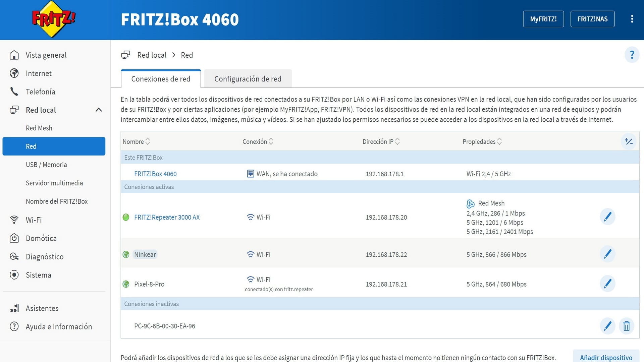The height and width of the screenshot is (362, 644).
Task: Open Servidor multimedia in the sidebar
Action: pyautogui.click(x=54, y=183)
